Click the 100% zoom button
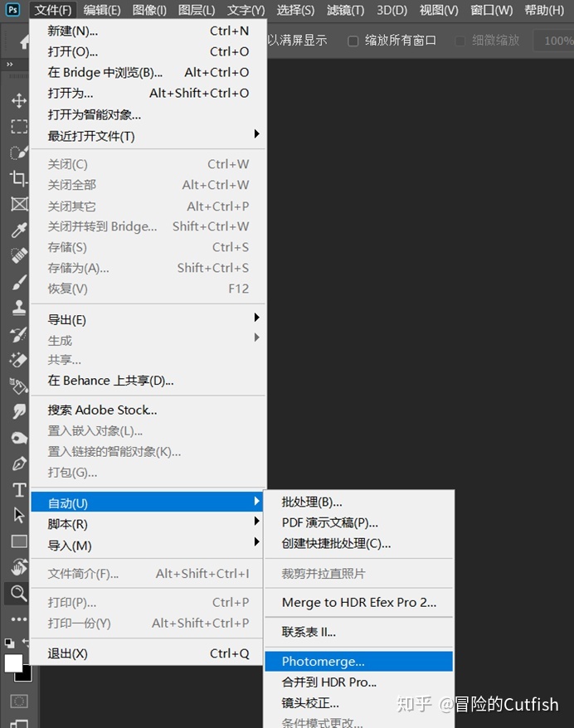The image size is (574, 728). pos(554,41)
